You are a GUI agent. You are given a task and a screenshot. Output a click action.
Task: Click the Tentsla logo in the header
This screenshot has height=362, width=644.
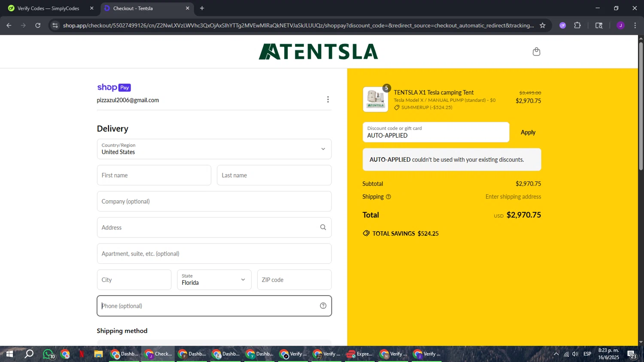(318, 51)
